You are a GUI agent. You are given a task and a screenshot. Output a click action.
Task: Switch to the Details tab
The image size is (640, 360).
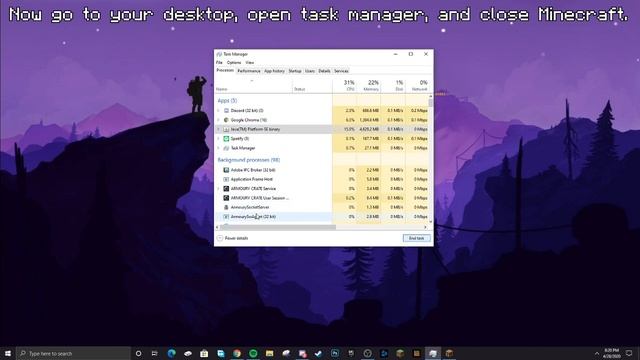click(324, 71)
